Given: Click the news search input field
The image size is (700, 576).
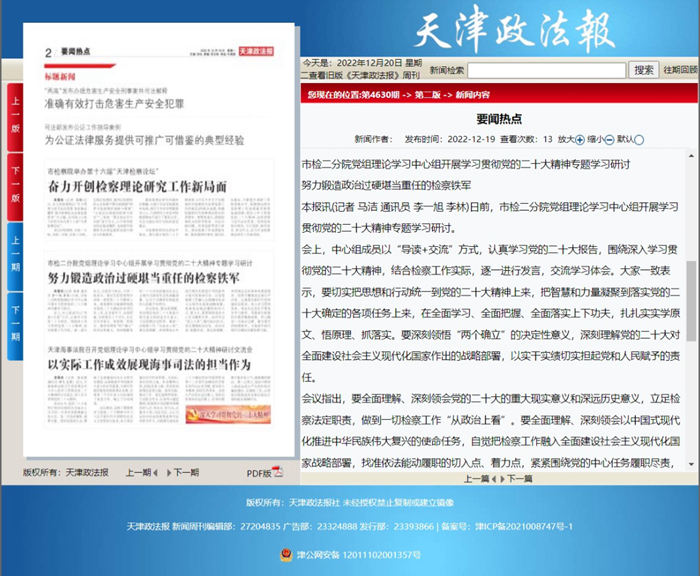Looking at the screenshot, I should click(x=546, y=70).
